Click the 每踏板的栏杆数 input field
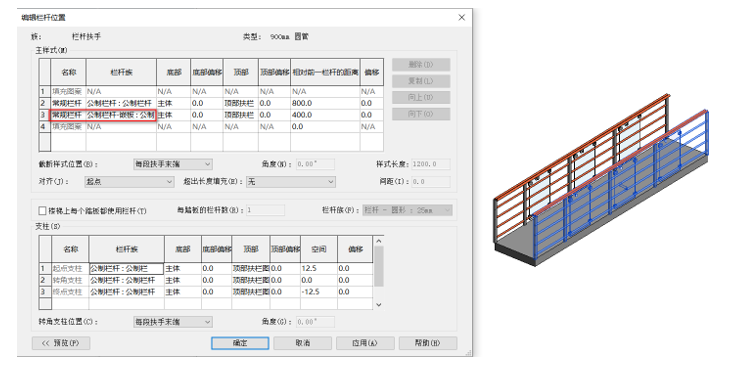734x377 pixels. pos(265,210)
